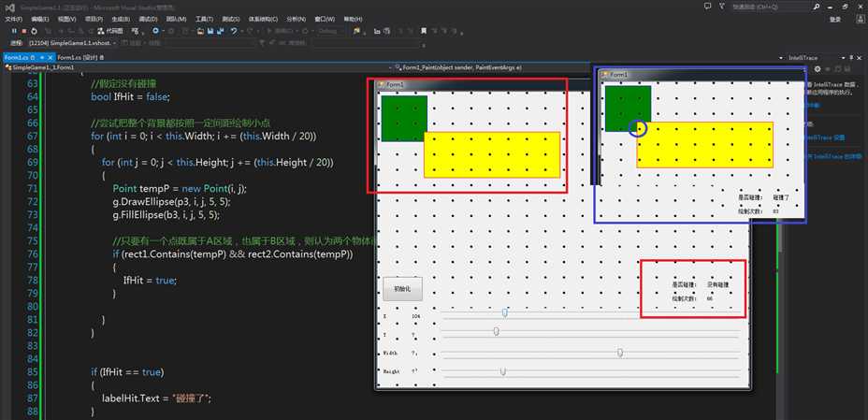Click the blue navigate-backward circle icon
The image size is (868, 420).
coord(155,31)
